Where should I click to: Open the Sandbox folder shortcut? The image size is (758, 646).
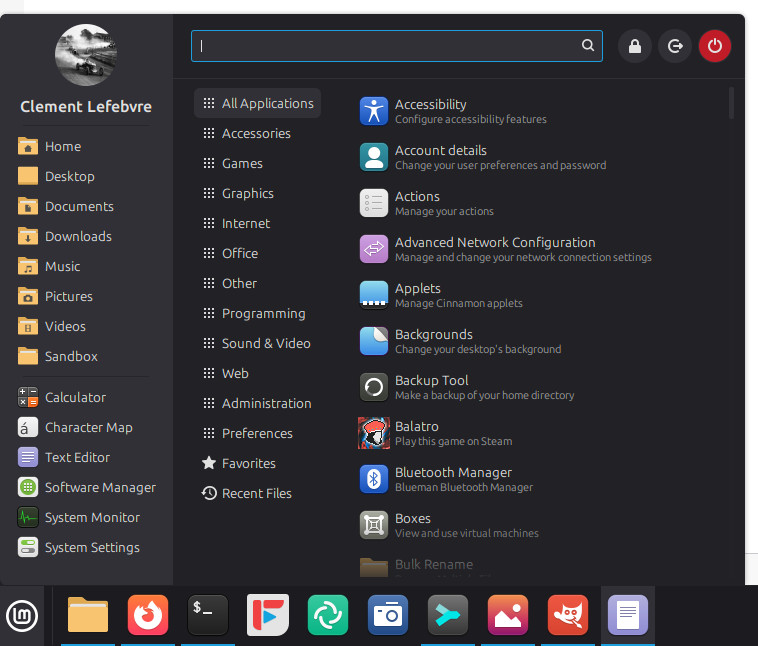click(70, 356)
